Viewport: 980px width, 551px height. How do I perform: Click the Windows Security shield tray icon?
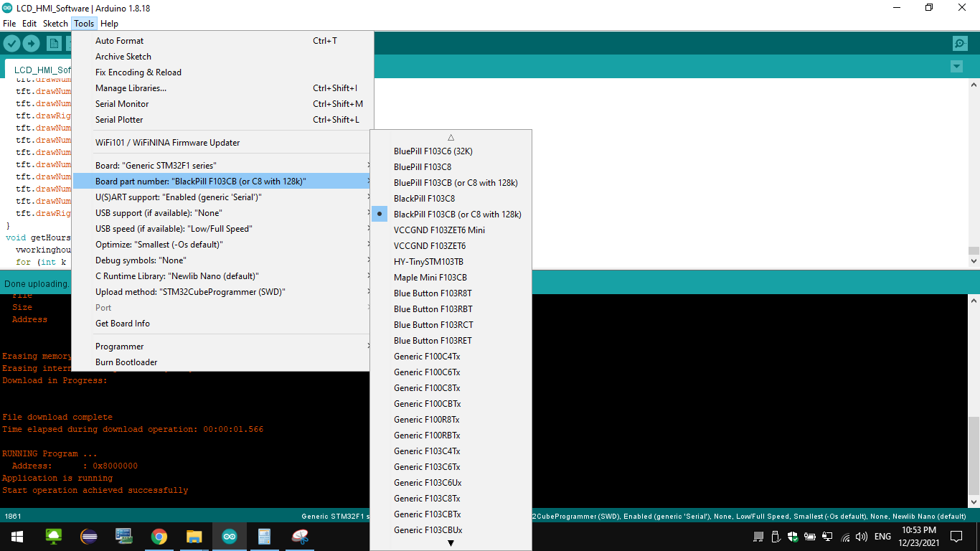[x=793, y=537]
